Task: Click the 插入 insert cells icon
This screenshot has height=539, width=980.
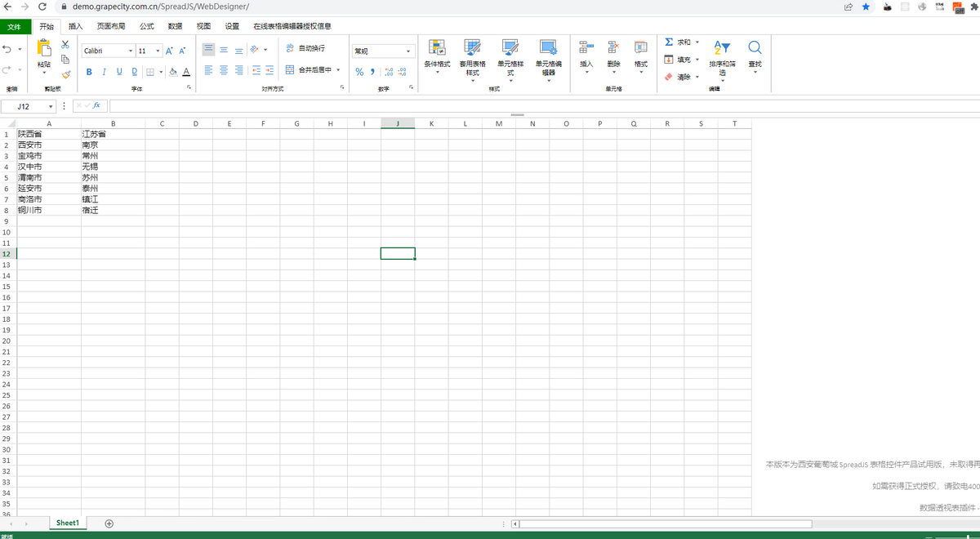Action: coord(586,47)
